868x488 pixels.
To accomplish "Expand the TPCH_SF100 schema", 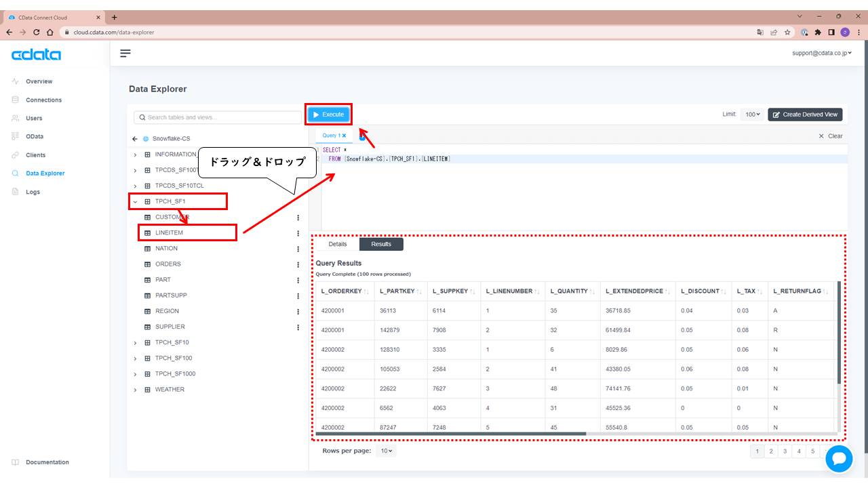I will [135, 359].
